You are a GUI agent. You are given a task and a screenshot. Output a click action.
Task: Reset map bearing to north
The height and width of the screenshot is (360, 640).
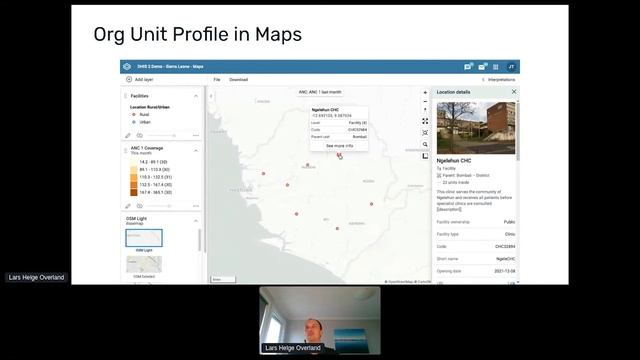(425, 110)
